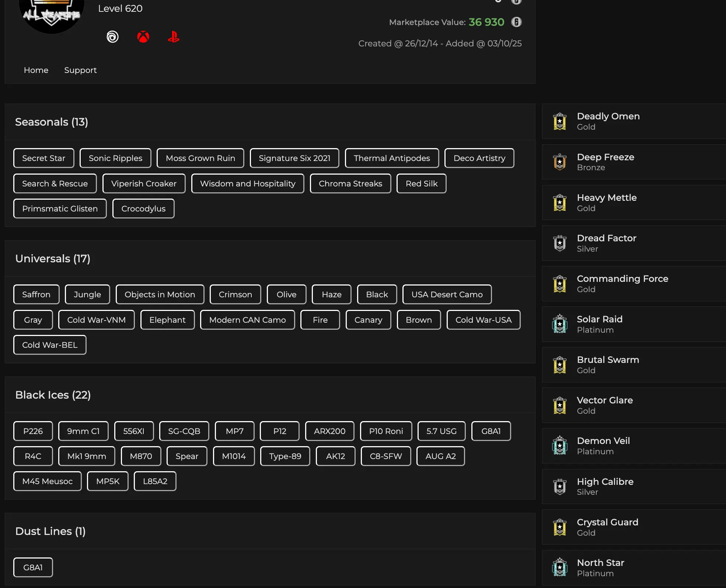Open the Home menu item
Screen dimensions: 726x588
36,70
